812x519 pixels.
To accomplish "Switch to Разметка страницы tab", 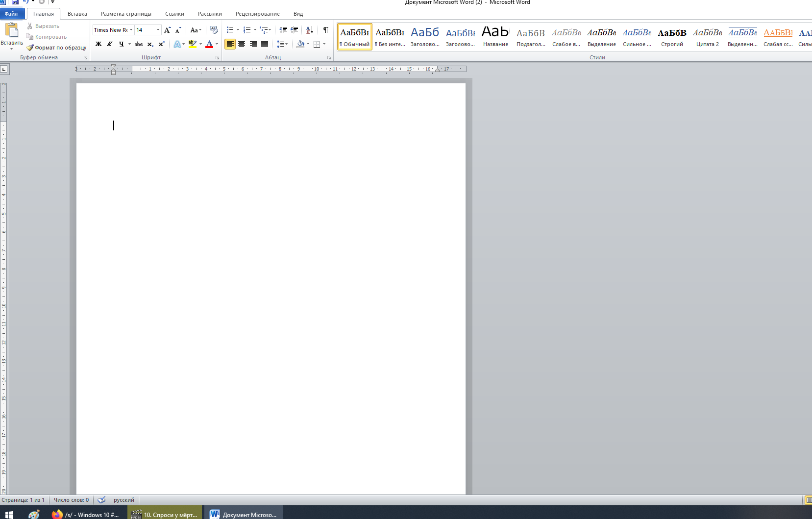I will tap(126, 14).
